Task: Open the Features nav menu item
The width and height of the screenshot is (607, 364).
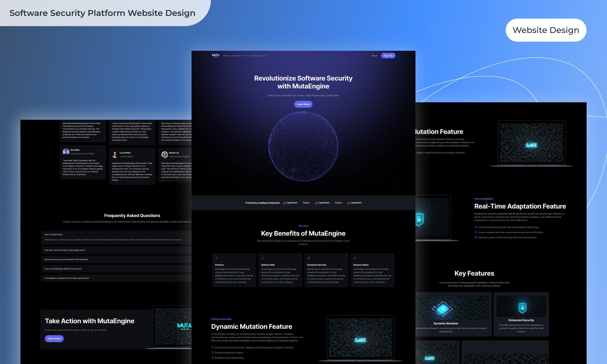Action: tap(226, 56)
